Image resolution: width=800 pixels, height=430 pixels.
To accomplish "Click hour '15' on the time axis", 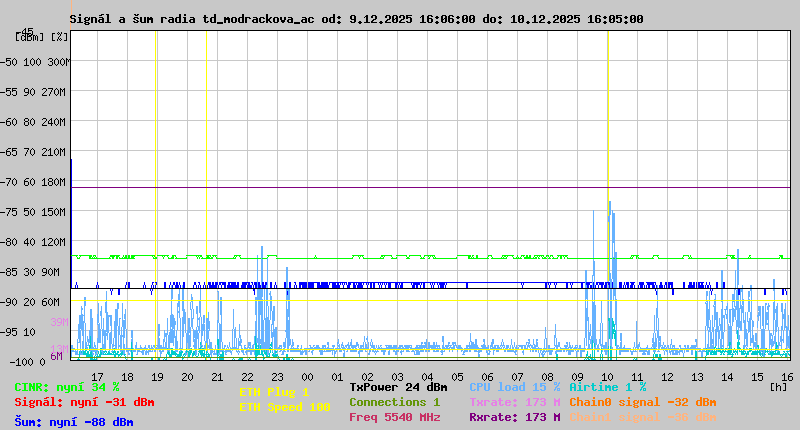I will [757, 377].
